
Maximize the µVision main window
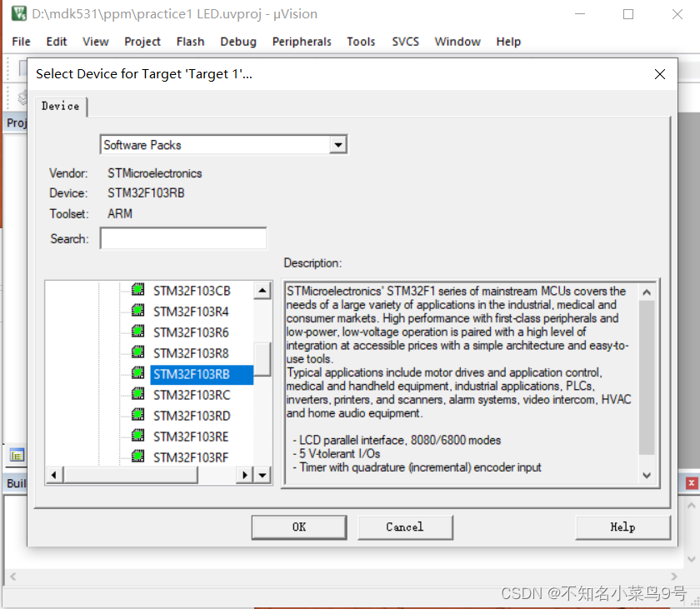point(628,14)
